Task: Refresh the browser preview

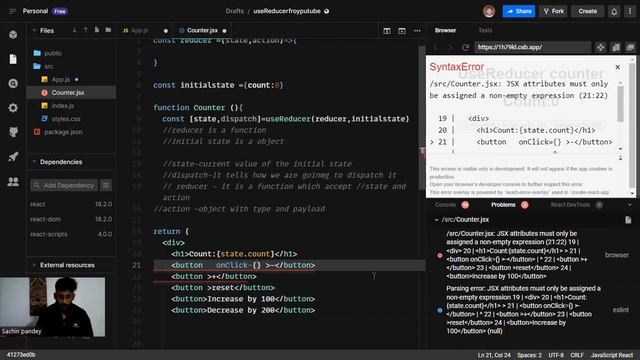Action: coord(465,47)
